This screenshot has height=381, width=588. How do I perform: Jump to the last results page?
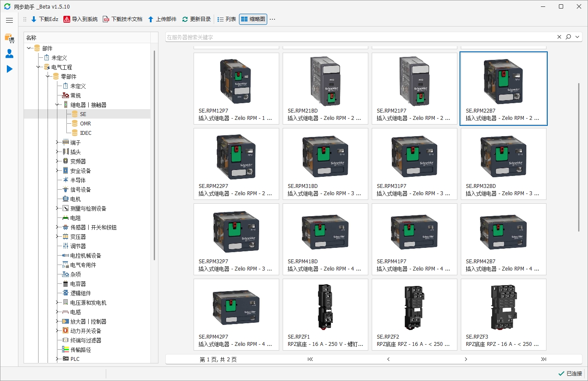(543, 359)
